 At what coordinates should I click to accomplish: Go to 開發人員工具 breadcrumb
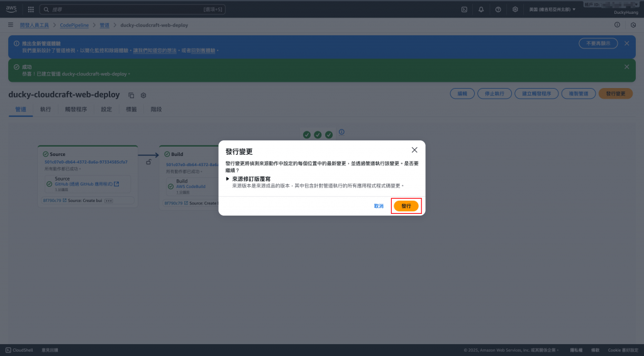(x=35, y=25)
